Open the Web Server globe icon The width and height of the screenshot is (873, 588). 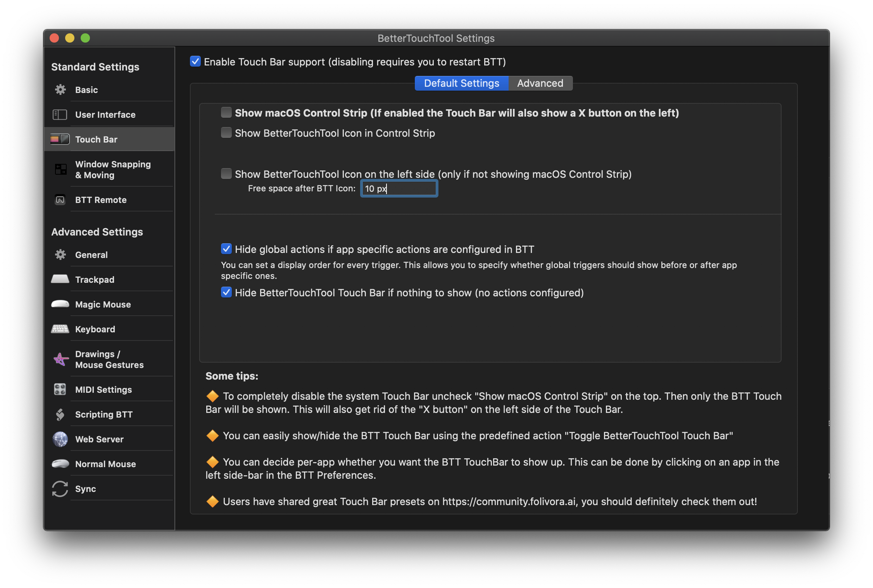point(60,439)
